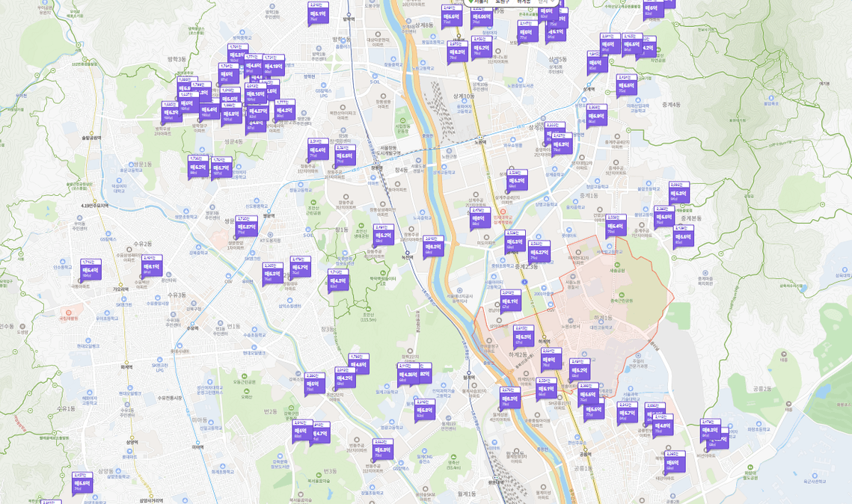Select 매6.3억 marker near 월계성원 4단지
The image size is (852, 504).
coord(510,398)
